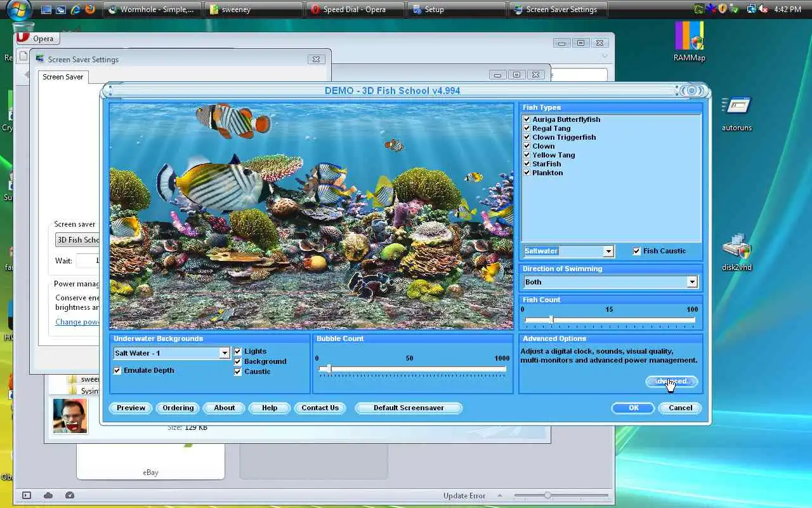This screenshot has width=812, height=508.
Task: Click Switch Between Windows quick launch icon
Action: [x=61, y=10]
